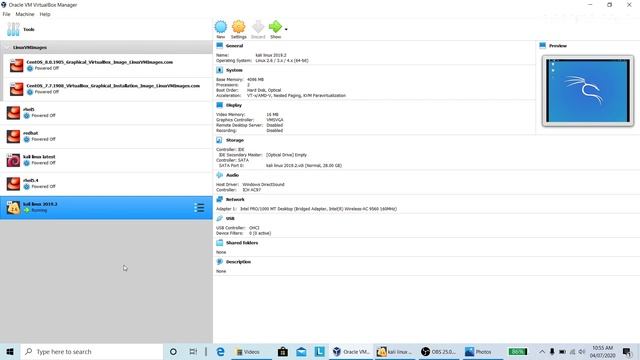Launch Microsoft Edge from the taskbar

coord(220,351)
